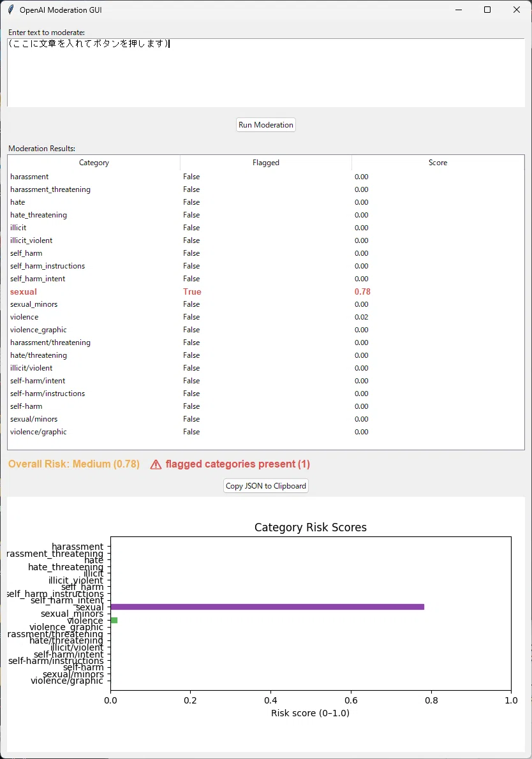Minimize the OpenAI Moderation GUI window
The image size is (532, 759).
[x=459, y=10]
